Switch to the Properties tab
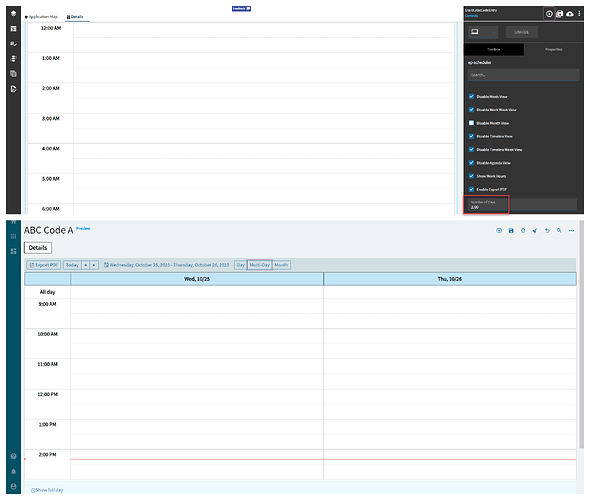590x500 pixels. 554,49
